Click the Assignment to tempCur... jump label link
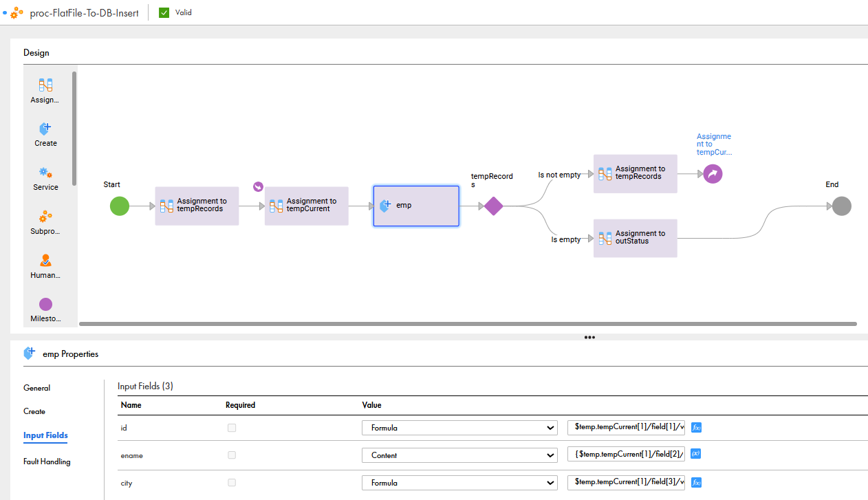Screen dimensions: 868x500 [714, 144]
